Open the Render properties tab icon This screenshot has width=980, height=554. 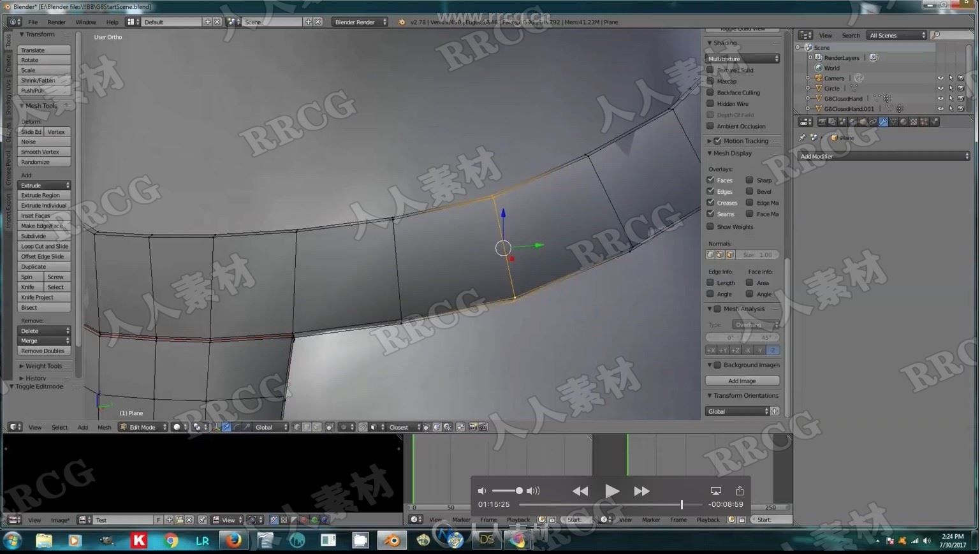pos(822,122)
